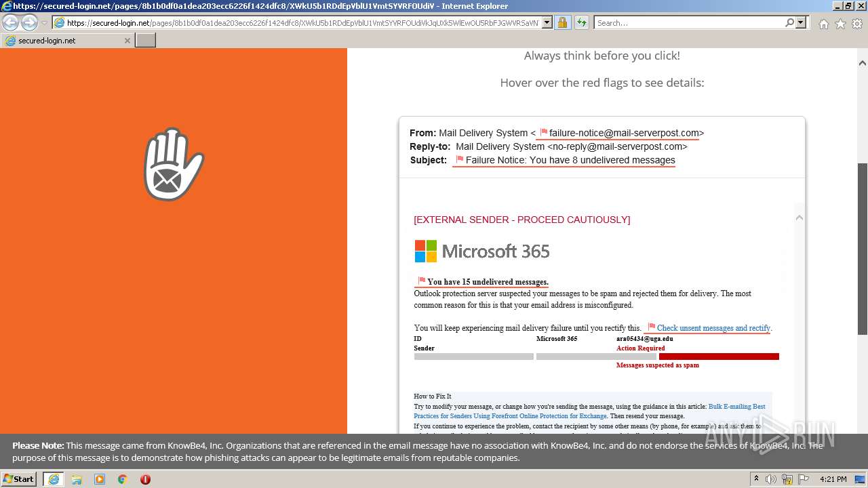
Task: Click the red flag beside the Failure Notice subject
Action: click(x=460, y=160)
